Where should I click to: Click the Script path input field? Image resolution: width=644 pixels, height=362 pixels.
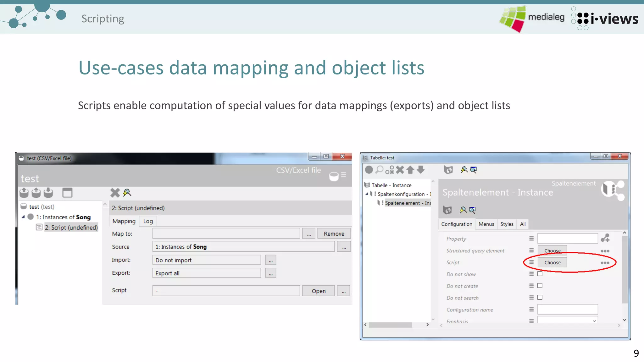click(x=226, y=291)
